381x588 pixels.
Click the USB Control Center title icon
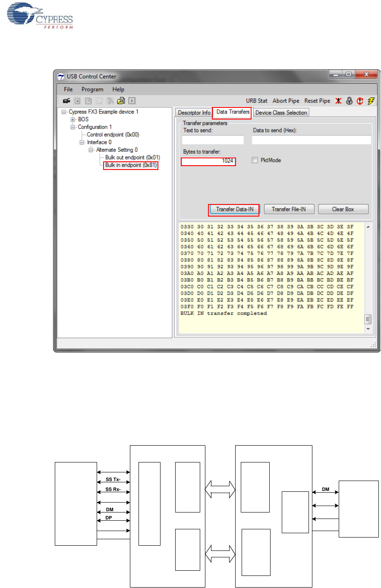click(61, 77)
